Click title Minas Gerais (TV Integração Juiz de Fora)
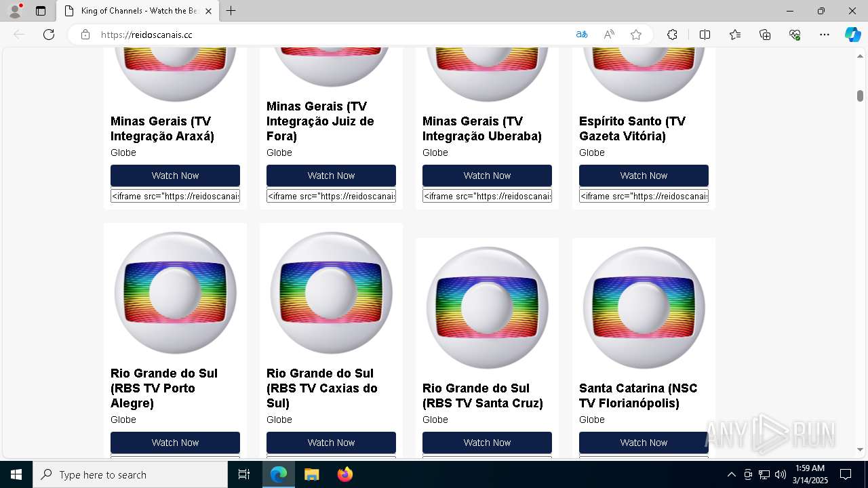The height and width of the screenshot is (488, 868). [320, 121]
